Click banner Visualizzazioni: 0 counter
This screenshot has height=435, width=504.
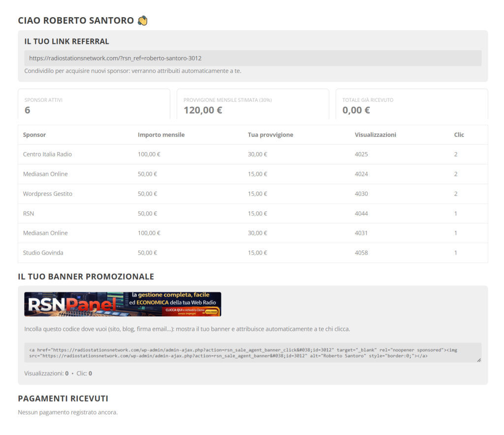click(x=46, y=373)
